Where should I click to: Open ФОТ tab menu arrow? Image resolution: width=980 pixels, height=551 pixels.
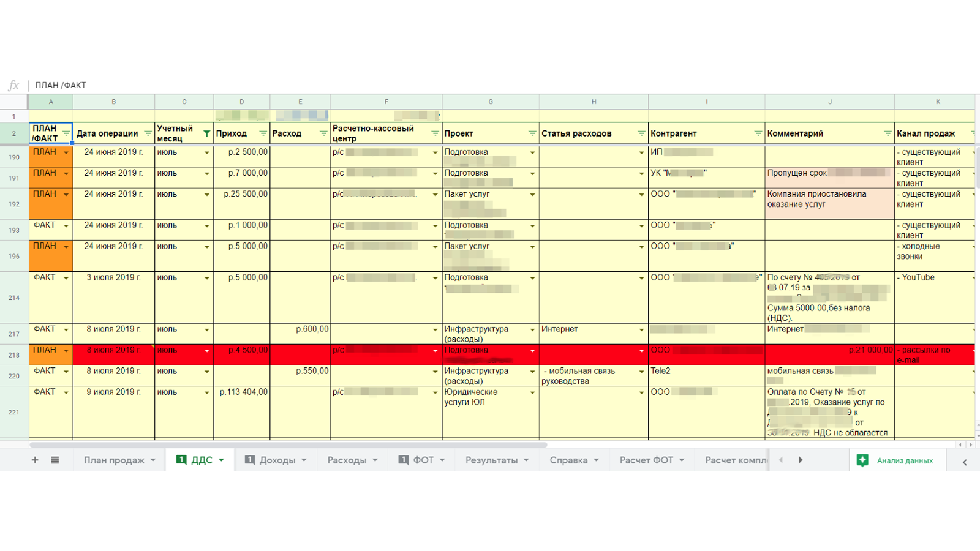point(442,460)
